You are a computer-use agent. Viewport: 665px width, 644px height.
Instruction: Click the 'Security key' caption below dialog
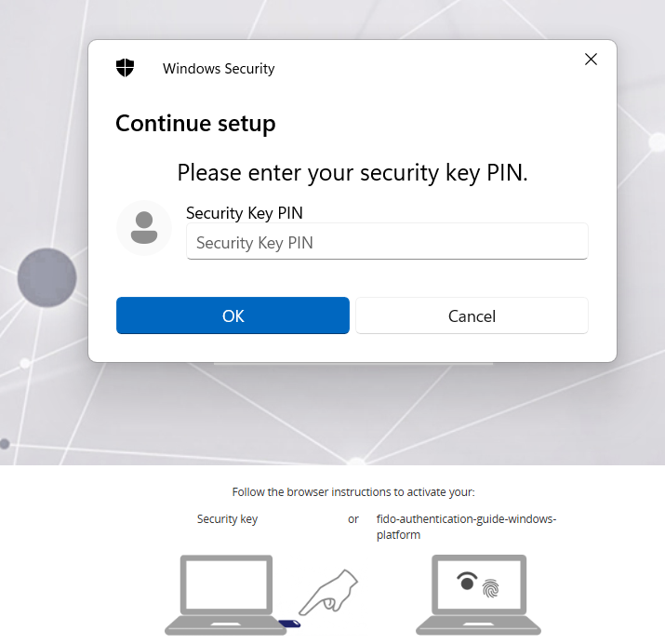tap(227, 519)
